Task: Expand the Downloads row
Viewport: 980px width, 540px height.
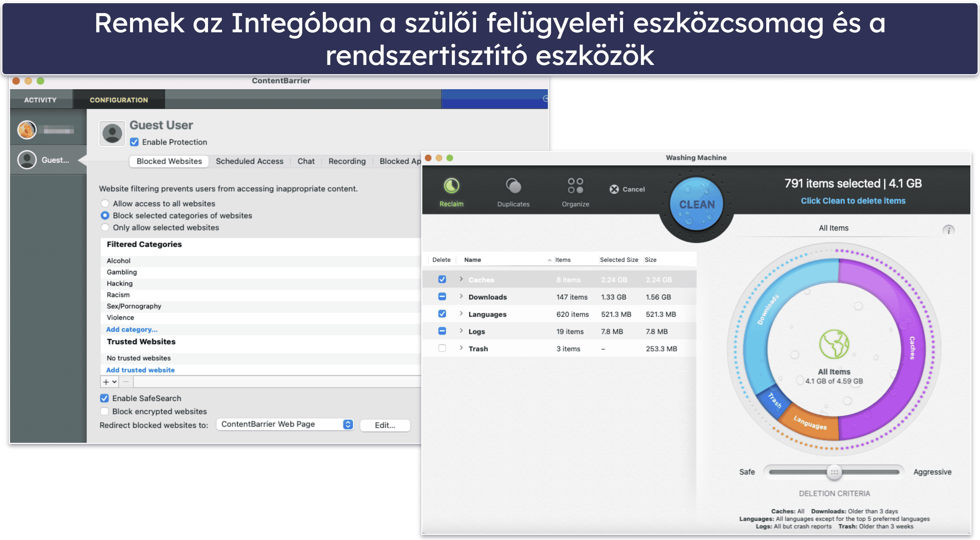Action: [461, 297]
